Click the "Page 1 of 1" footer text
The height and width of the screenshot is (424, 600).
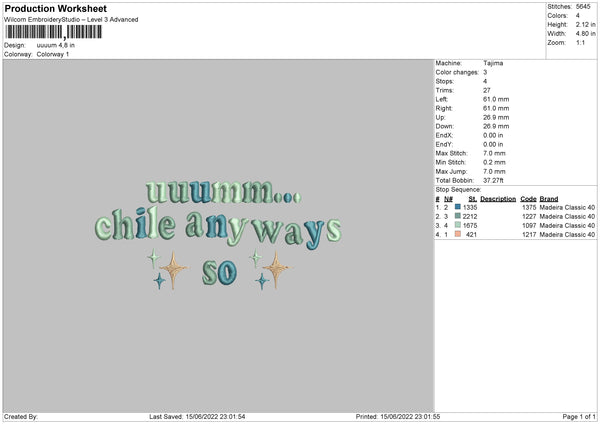(x=579, y=416)
